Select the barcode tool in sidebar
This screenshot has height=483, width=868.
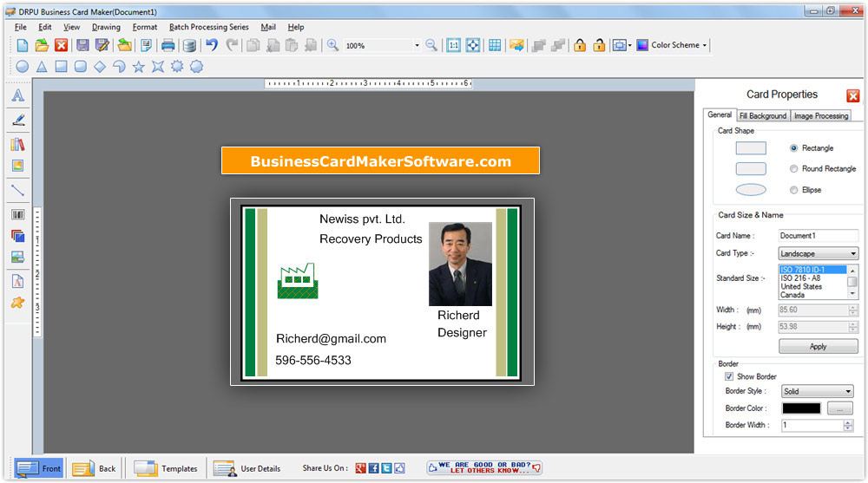(x=17, y=214)
